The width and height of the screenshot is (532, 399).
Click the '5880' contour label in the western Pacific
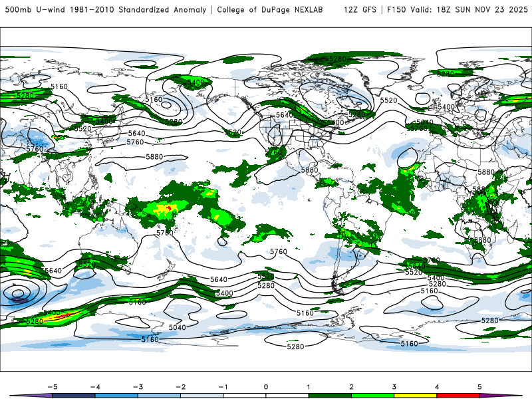tap(154, 157)
